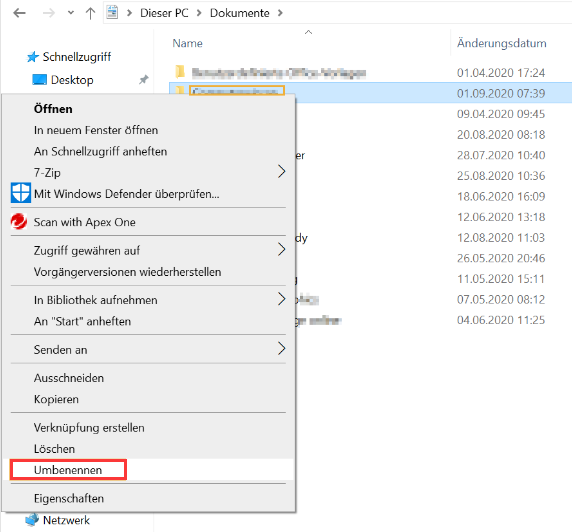
Task: Open the 'Senden an' submenu
Action: click(x=148, y=350)
